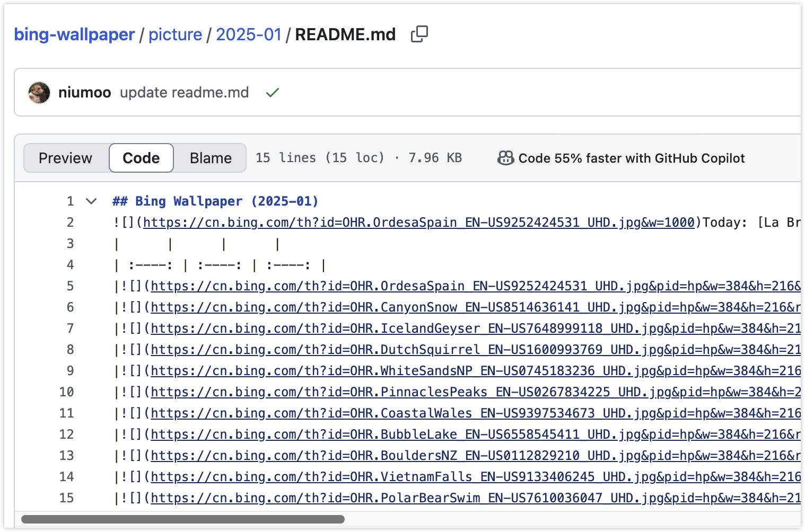Viewport: 805px width, 532px height.
Task: Select line number 3
Action: click(70, 244)
